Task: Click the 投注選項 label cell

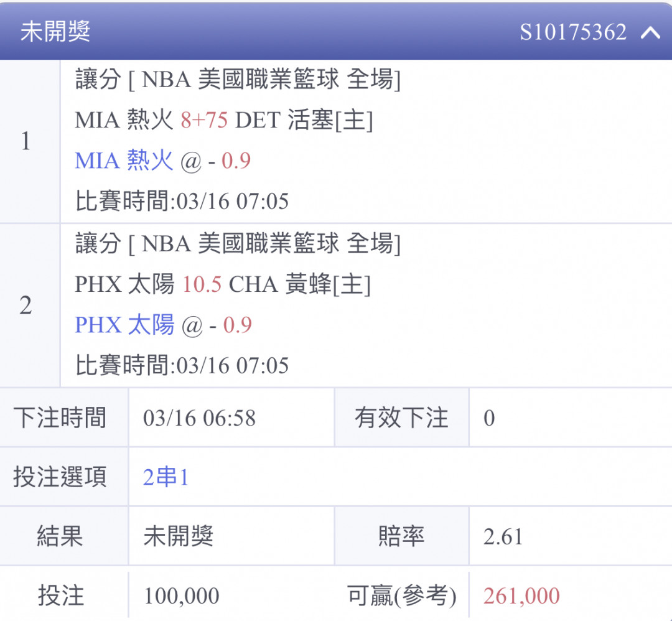Action: point(60,477)
